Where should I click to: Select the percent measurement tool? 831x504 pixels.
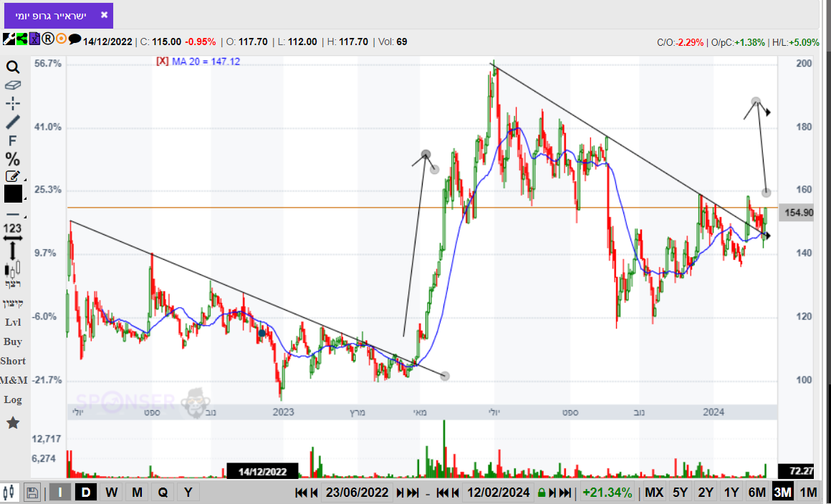13,159
